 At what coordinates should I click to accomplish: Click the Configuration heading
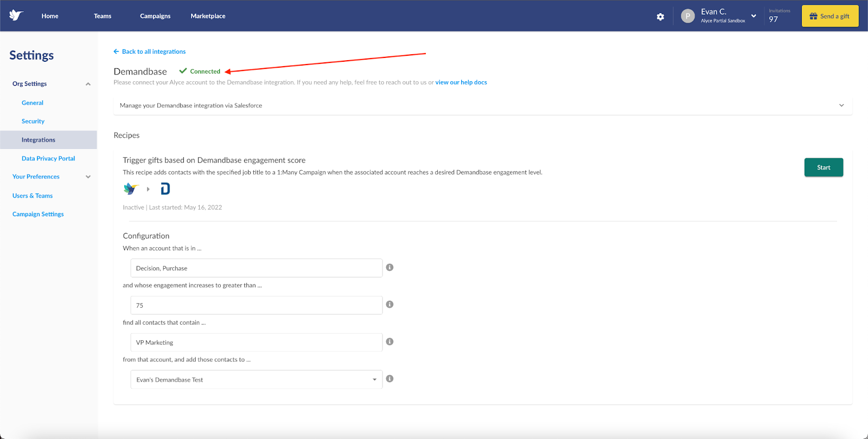point(146,236)
